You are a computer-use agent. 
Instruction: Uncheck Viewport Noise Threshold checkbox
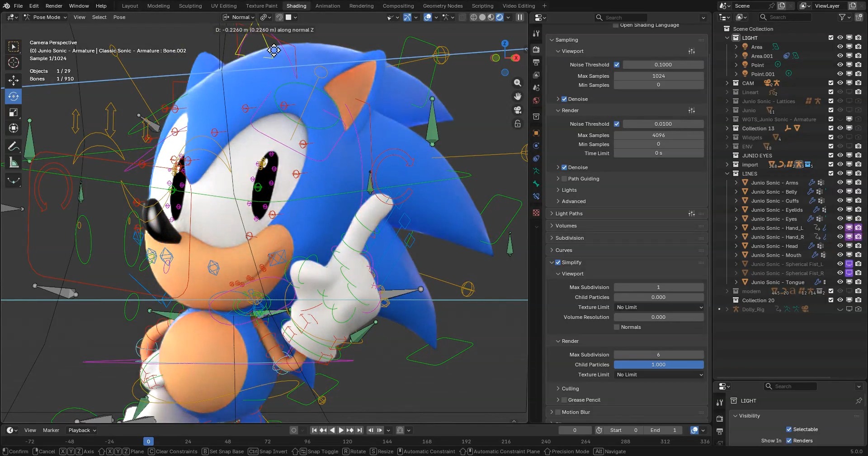click(x=617, y=65)
